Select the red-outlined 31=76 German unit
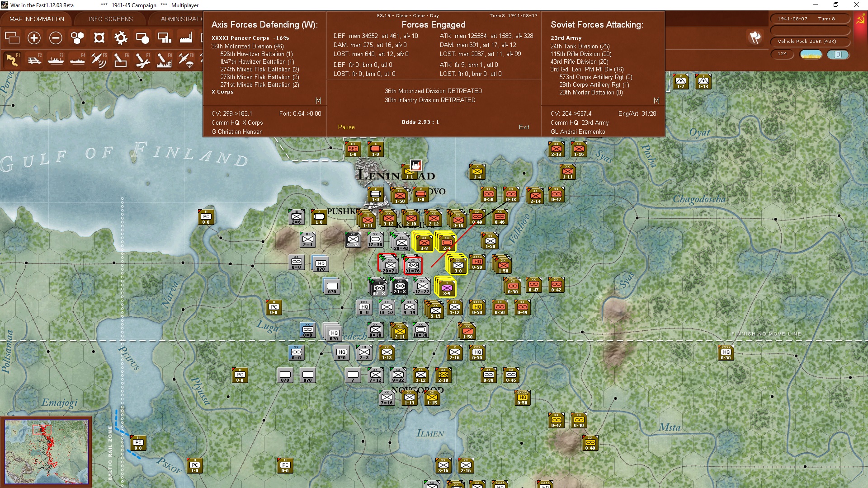Screen dimensions: 868x488 point(413,266)
